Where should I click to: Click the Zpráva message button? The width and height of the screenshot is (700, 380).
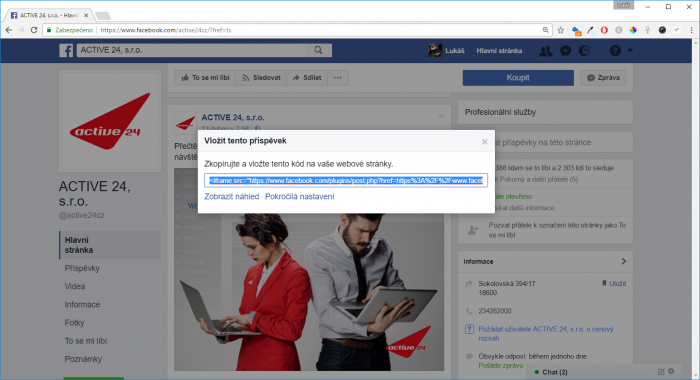[603, 78]
